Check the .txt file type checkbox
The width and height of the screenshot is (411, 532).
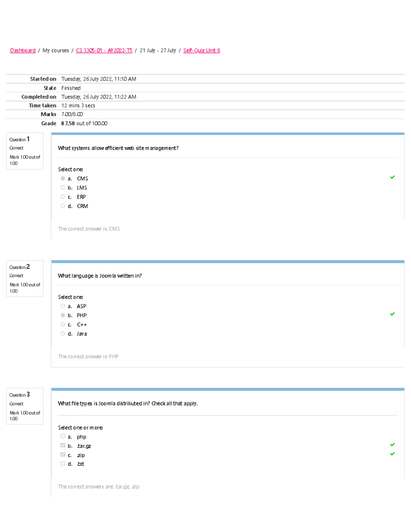pyautogui.click(x=63, y=463)
